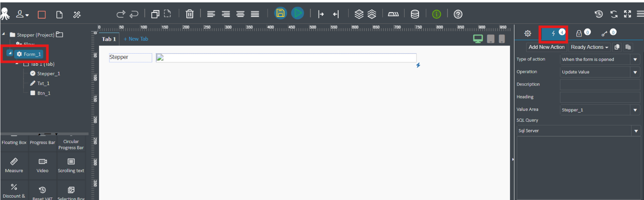Select Stepper_1 in the tree
Viewport: 644px width, 200px height.
[x=45, y=73]
